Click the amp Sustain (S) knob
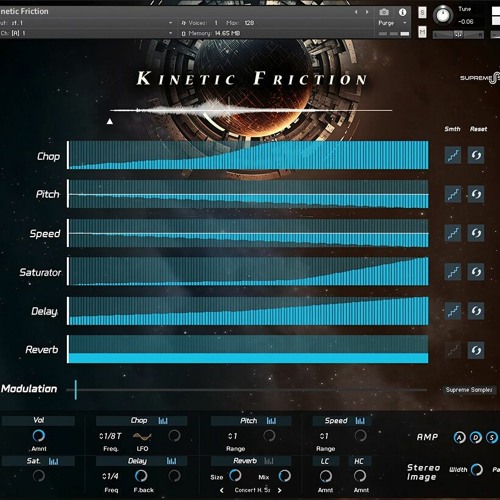 pyautogui.click(x=492, y=437)
